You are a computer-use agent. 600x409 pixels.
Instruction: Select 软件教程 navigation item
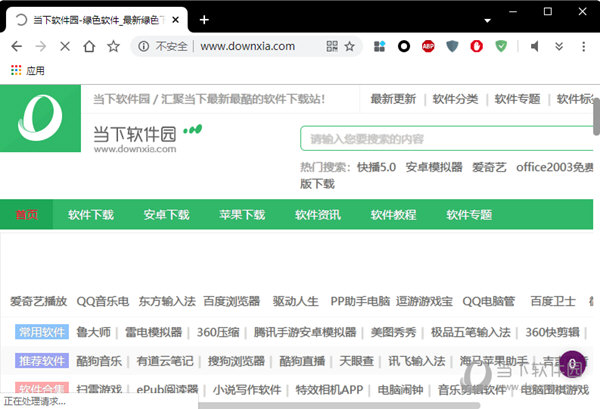click(393, 214)
